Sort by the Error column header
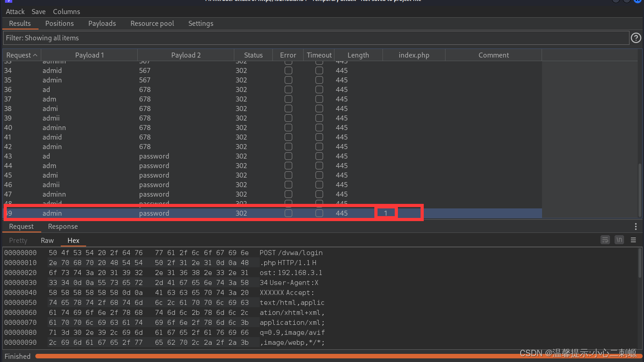The height and width of the screenshot is (362, 644). pos(288,55)
